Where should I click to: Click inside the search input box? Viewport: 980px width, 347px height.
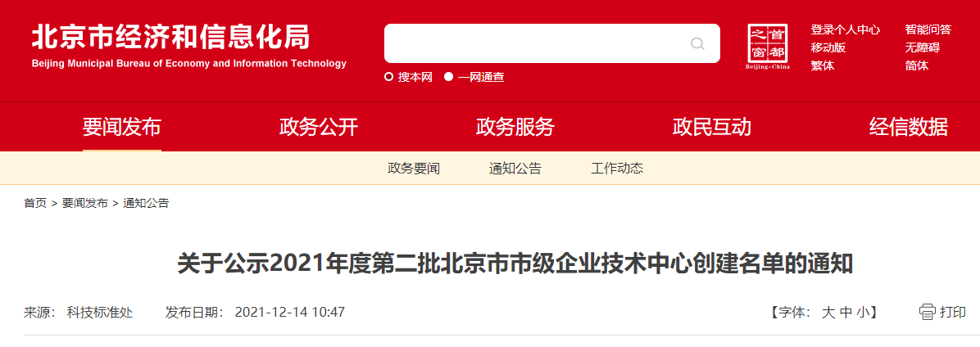[x=534, y=43]
